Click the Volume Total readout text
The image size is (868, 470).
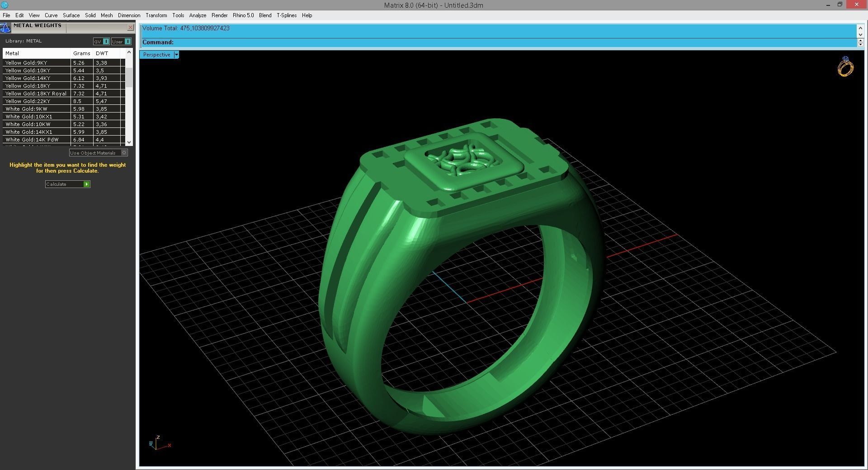coord(186,28)
